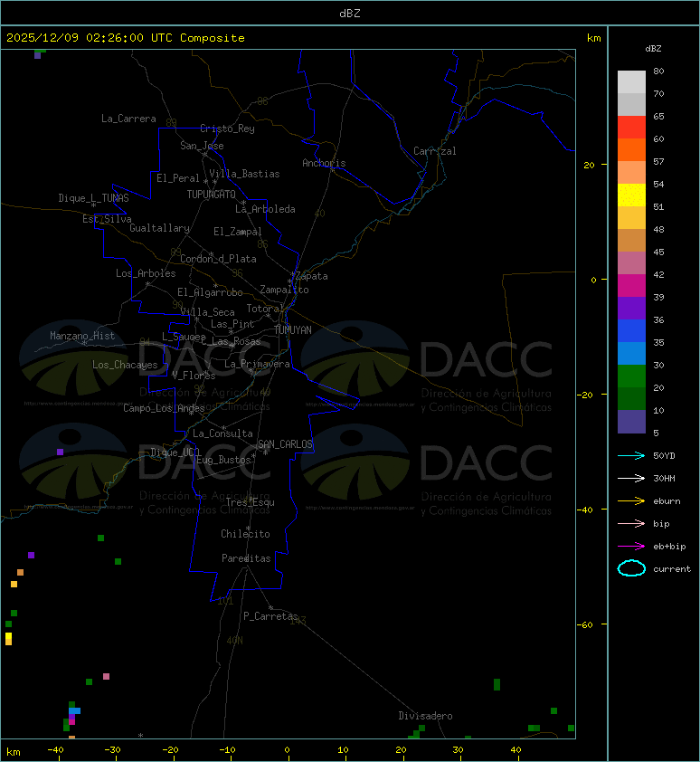Image resolution: width=700 pixels, height=762 pixels.
Task: Click the timestamp '2025/12/09 02:26:00 UTC Composite'
Action: click(126, 38)
